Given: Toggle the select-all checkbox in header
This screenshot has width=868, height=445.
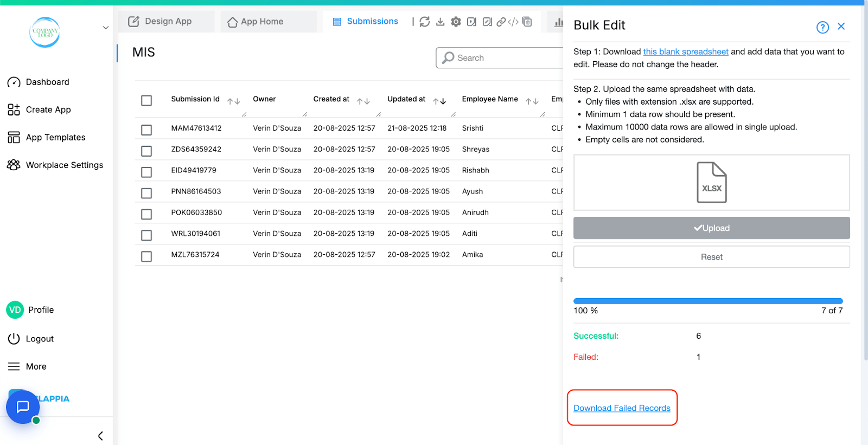Looking at the screenshot, I should coord(146,100).
